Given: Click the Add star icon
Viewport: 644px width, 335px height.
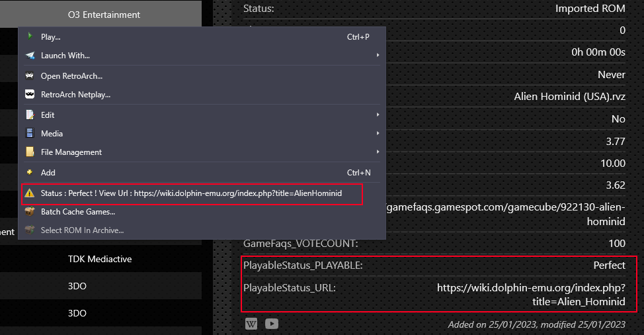Looking at the screenshot, I should tap(30, 172).
